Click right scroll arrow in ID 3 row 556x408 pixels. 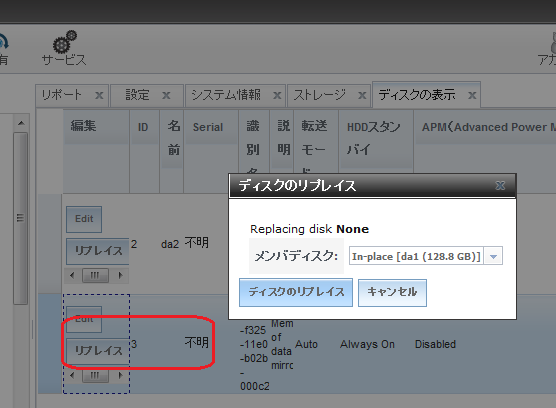pos(121,375)
